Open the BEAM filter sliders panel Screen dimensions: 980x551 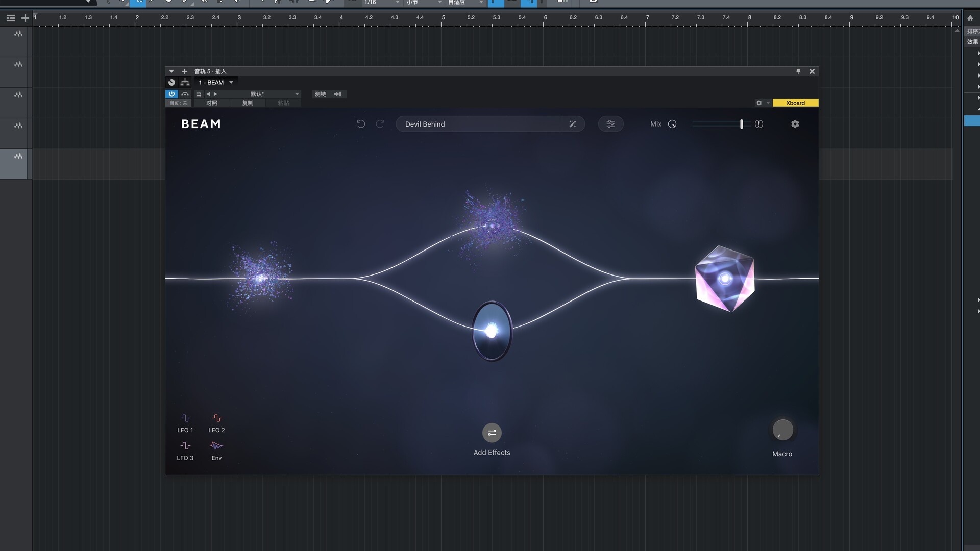pyautogui.click(x=610, y=124)
